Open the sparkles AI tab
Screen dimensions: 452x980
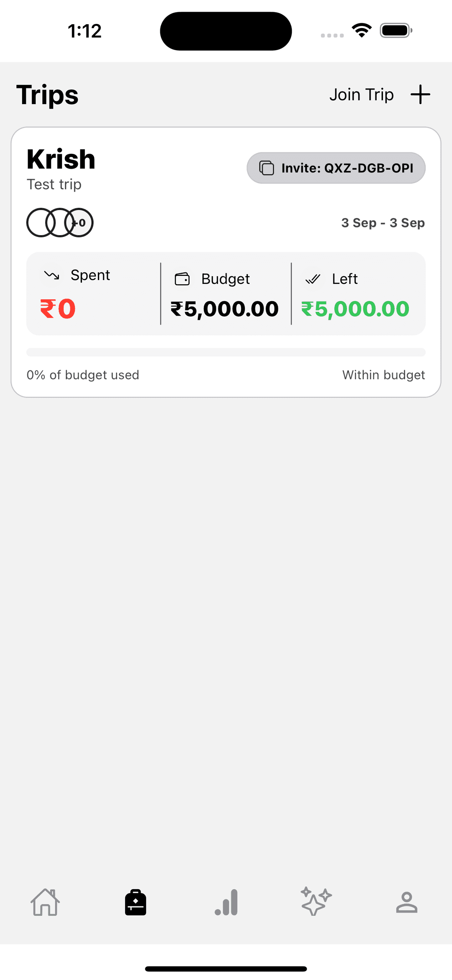[316, 901]
